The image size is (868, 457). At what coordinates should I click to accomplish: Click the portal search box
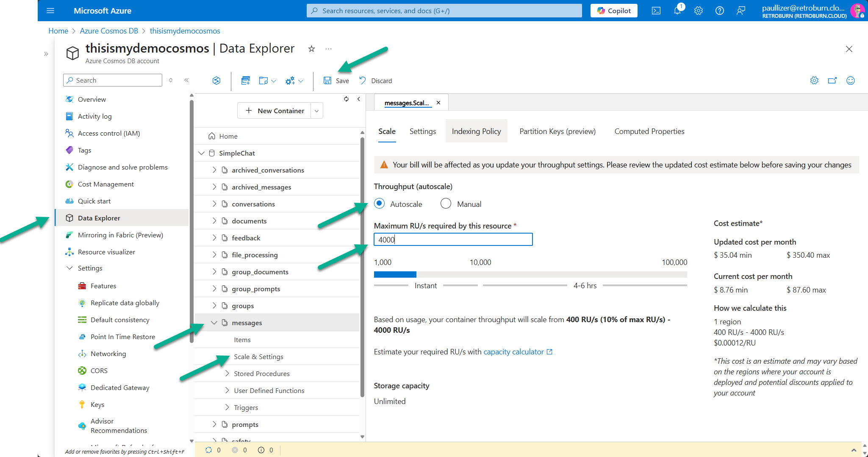[x=444, y=11]
